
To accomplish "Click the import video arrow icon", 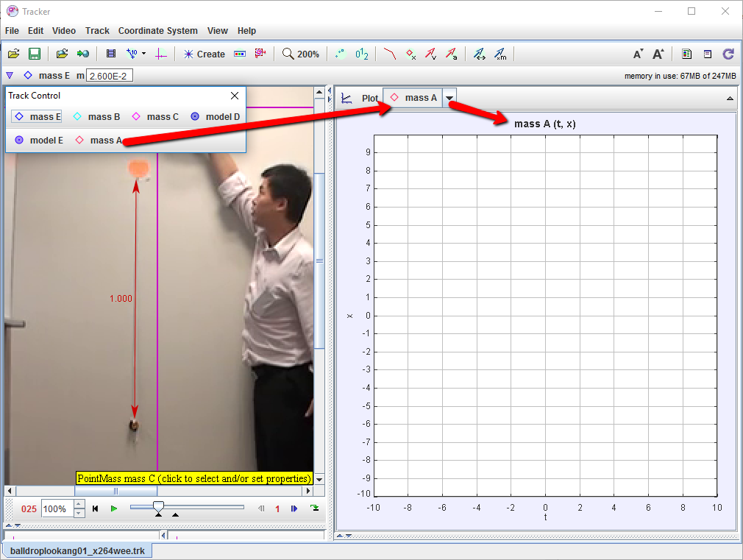I will (83, 54).
